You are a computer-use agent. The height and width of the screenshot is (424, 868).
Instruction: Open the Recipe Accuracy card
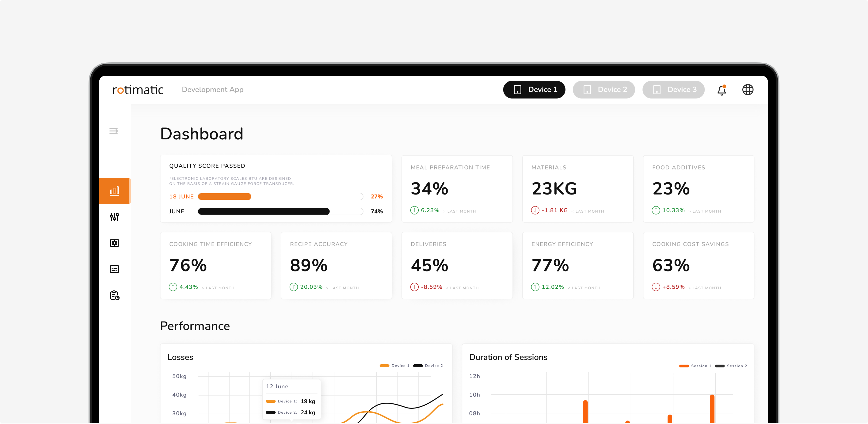click(x=336, y=265)
